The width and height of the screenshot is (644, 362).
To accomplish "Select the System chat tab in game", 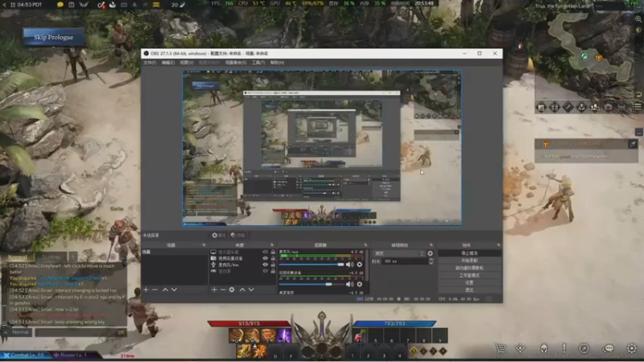I will tap(51, 257).
